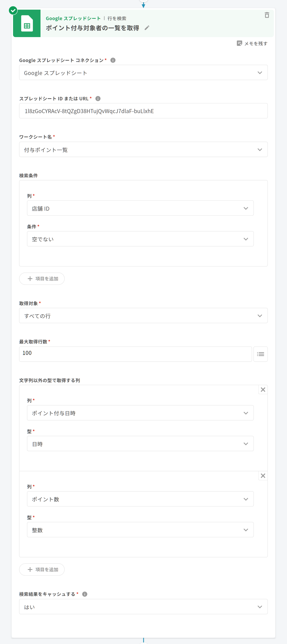Remove the ポイント数 column type entry
Screen dimensions: 287x644
click(x=263, y=475)
